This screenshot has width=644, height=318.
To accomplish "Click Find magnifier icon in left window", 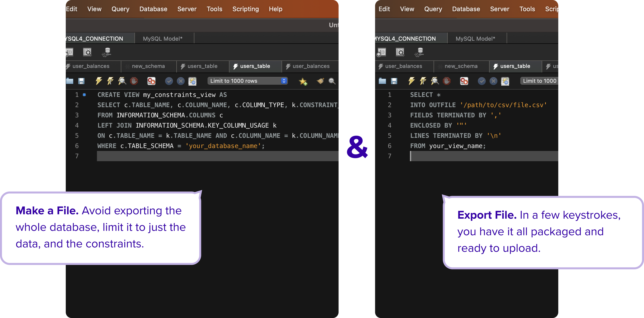I will point(332,81).
